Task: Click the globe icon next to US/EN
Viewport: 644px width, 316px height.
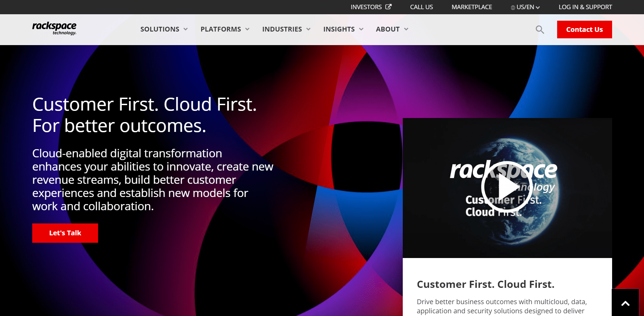Action: click(513, 7)
